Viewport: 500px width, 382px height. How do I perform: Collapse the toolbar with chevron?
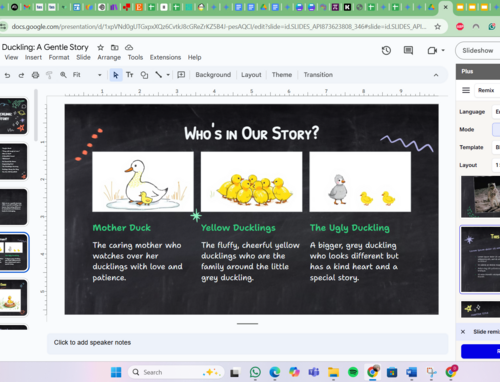(436, 75)
